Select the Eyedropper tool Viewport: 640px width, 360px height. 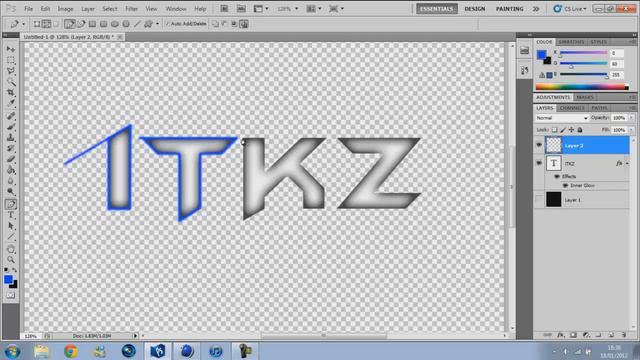(x=11, y=104)
